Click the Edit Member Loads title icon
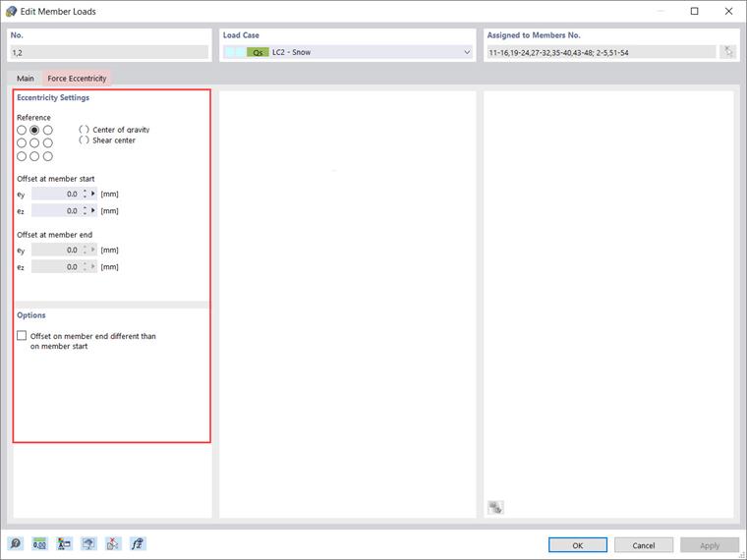The image size is (747, 560). click(x=11, y=11)
